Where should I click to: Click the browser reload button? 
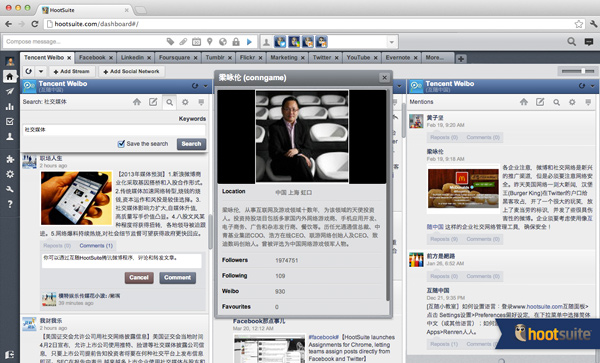[34, 24]
